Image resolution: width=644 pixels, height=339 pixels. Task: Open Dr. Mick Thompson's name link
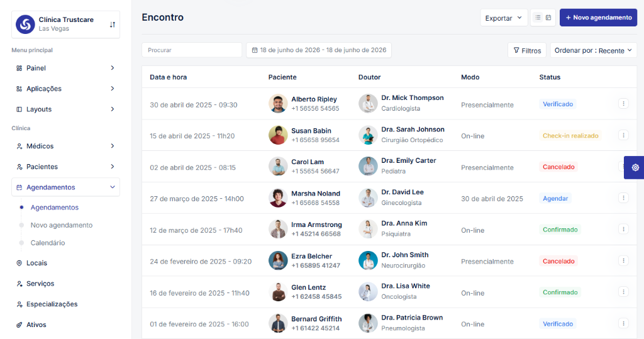(413, 97)
